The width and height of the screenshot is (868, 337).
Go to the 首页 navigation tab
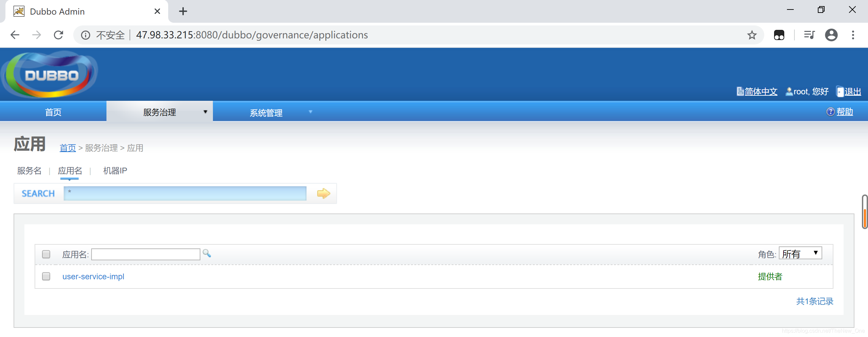coord(53,112)
